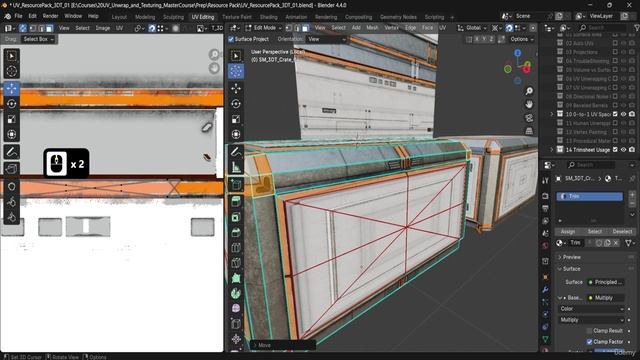Open the Orientation View dropdown
The image size is (640, 360).
(x=327, y=39)
